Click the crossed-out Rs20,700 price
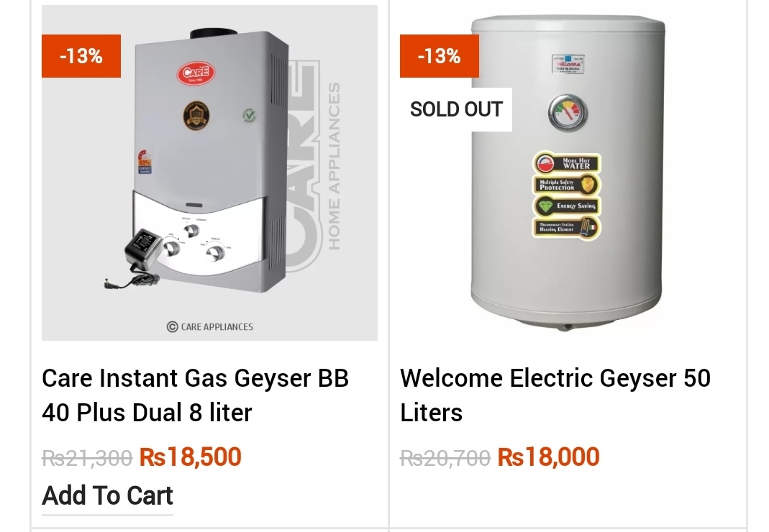The image size is (769, 532). [445, 459]
